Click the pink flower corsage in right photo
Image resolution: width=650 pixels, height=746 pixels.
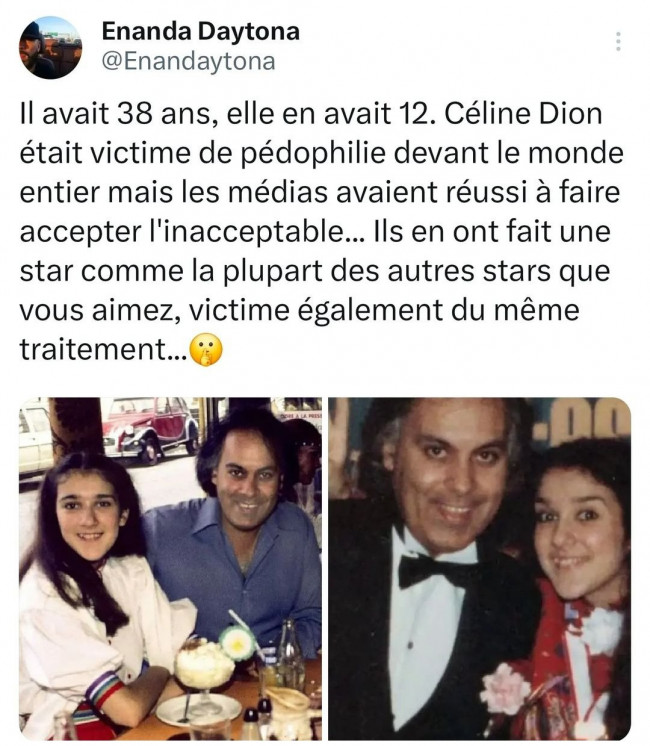505,687
